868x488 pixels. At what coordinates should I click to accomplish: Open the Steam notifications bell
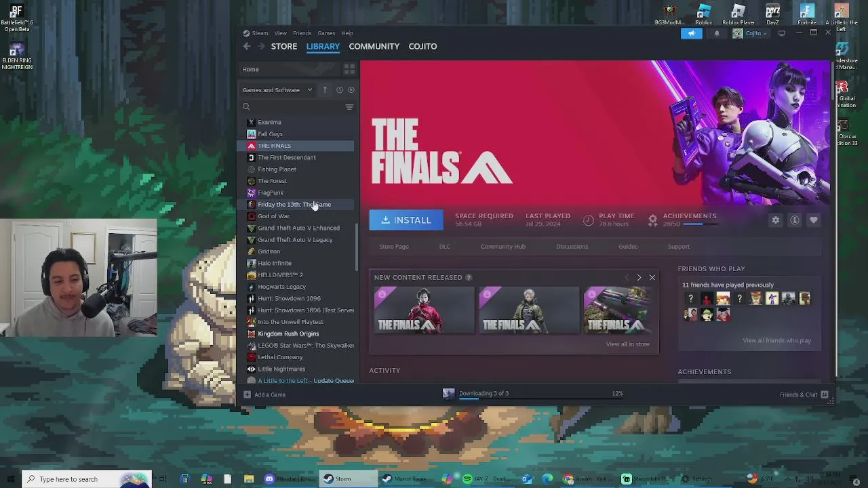pos(717,33)
